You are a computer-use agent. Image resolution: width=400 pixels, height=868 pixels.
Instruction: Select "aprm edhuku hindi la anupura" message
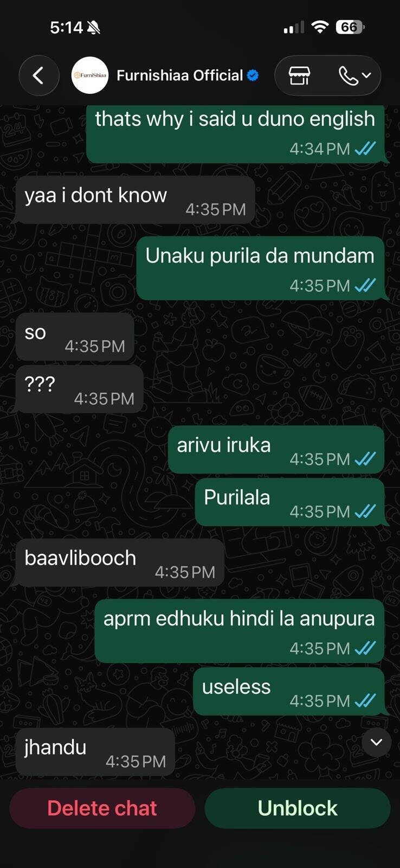(x=239, y=631)
